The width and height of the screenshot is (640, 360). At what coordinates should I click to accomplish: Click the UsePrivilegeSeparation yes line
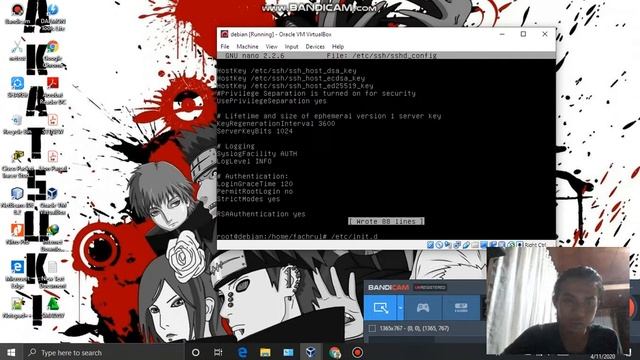tap(272, 101)
